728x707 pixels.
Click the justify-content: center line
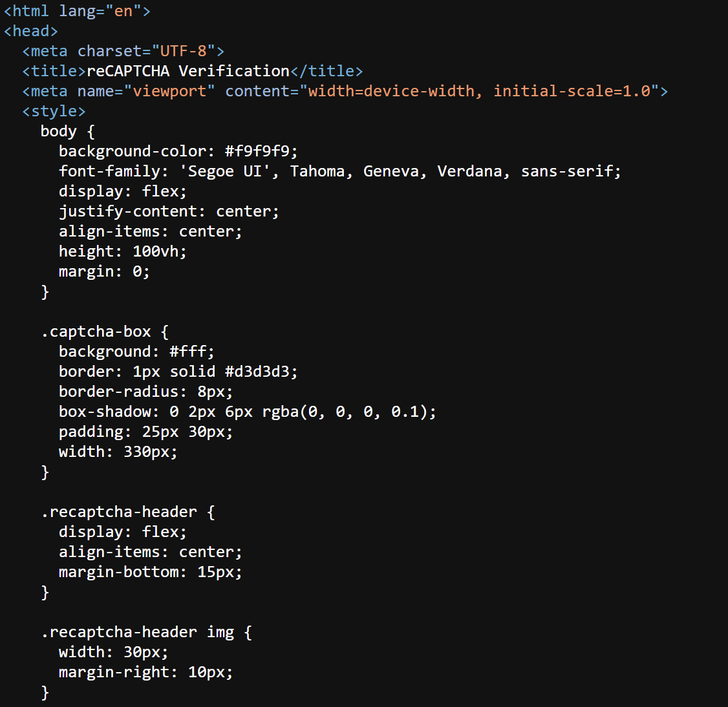(169, 211)
